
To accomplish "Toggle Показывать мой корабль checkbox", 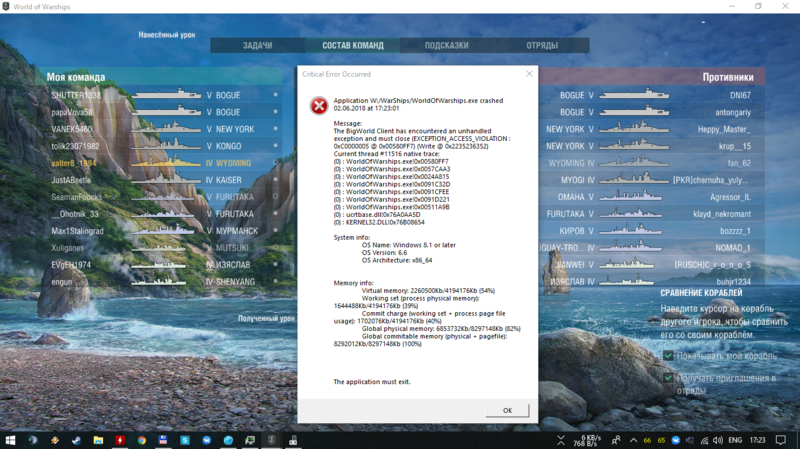I will [668, 356].
